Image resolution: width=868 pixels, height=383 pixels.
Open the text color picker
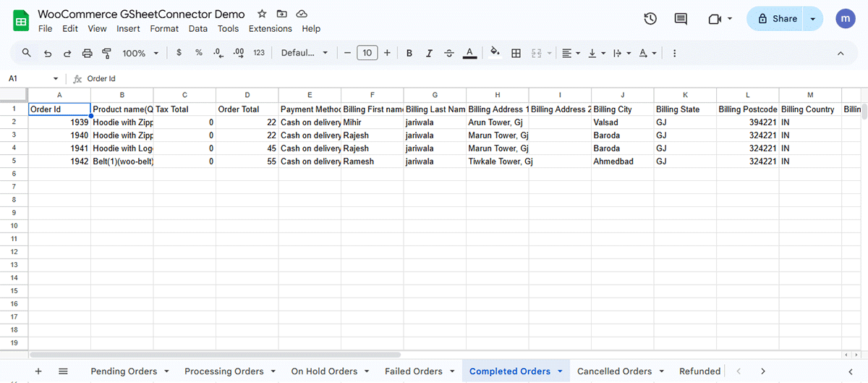coord(469,53)
